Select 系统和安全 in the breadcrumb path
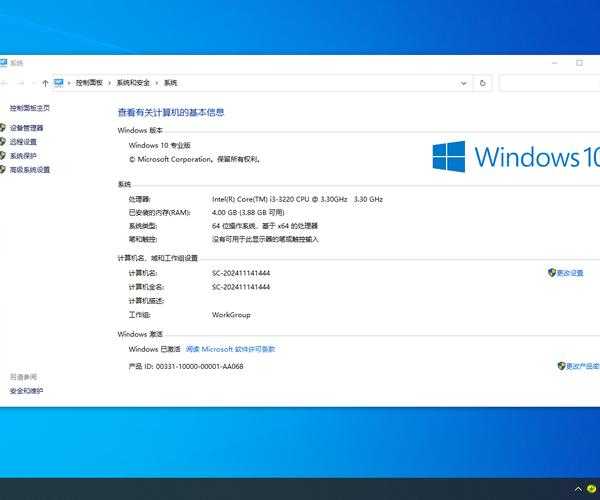The height and width of the screenshot is (500, 600). pyautogui.click(x=133, y=83)
